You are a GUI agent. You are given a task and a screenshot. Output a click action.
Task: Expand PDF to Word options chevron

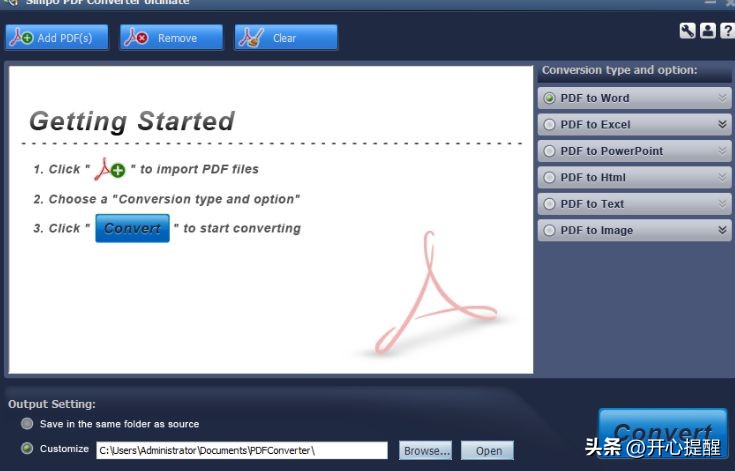tap(722, 97)
